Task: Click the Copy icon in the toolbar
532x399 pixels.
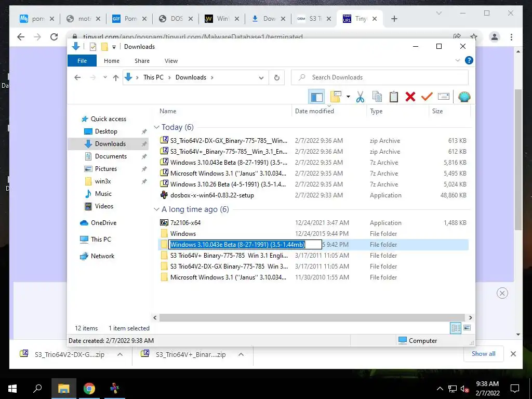Action: (377, 97)
